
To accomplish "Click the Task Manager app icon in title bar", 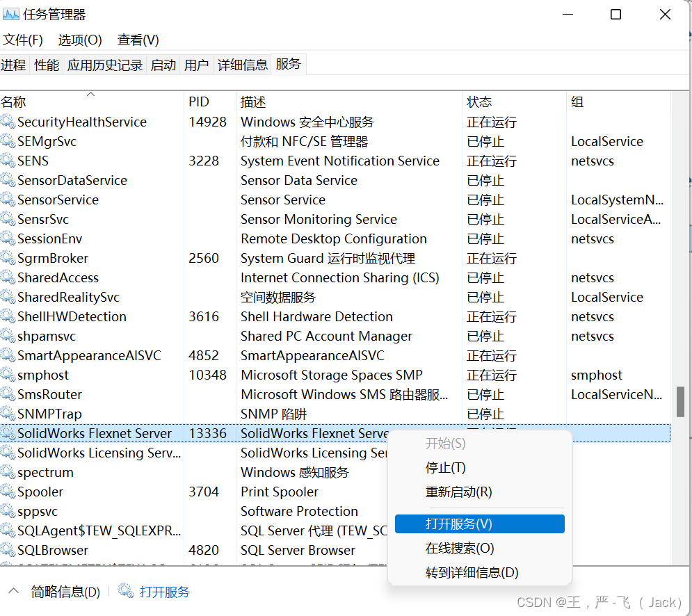I will [x=11, y=15].
